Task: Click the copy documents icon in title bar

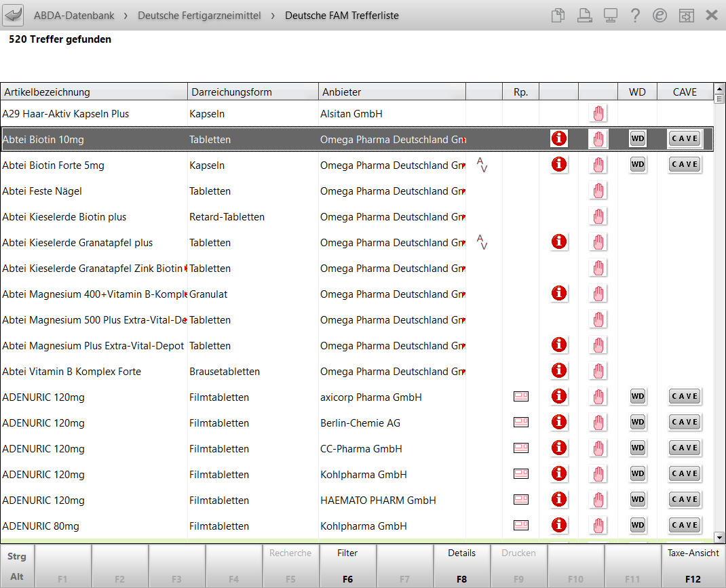Action: click(558, 15)
